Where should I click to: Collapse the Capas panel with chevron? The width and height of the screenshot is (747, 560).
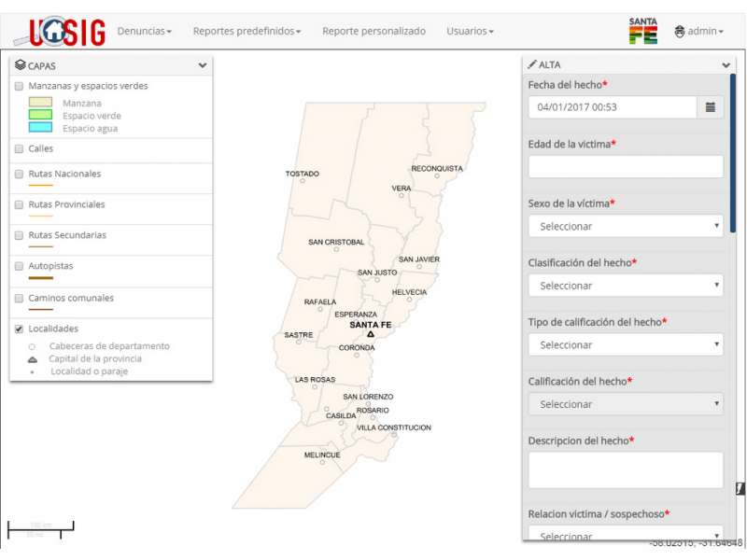203,65
